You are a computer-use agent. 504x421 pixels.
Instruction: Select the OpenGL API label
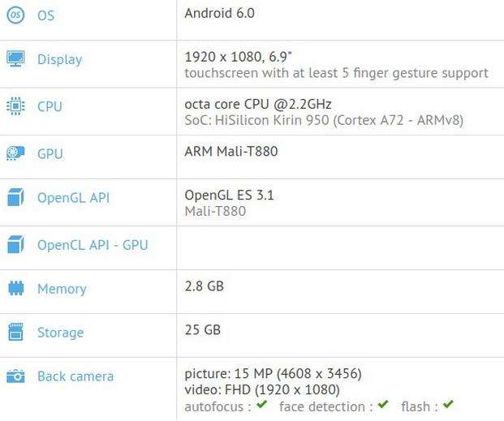(x=73, y=198)
